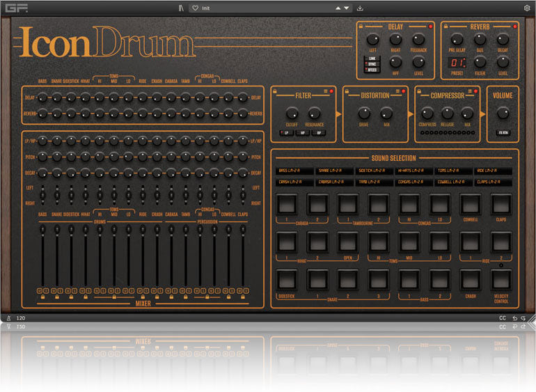Click the Filter section lock icon

tap(275, 91)
